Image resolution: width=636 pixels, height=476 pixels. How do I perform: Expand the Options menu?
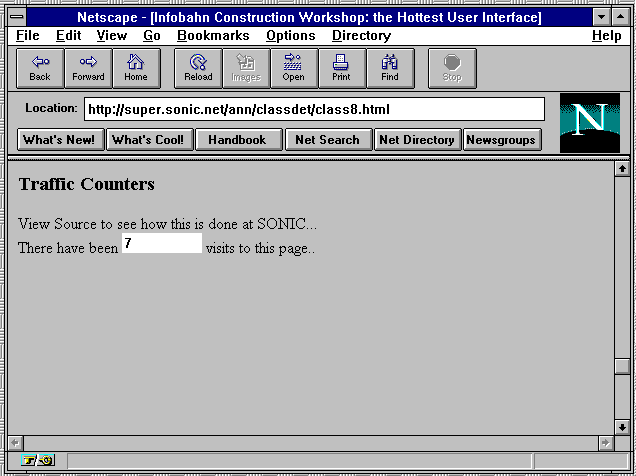point(291,36)
